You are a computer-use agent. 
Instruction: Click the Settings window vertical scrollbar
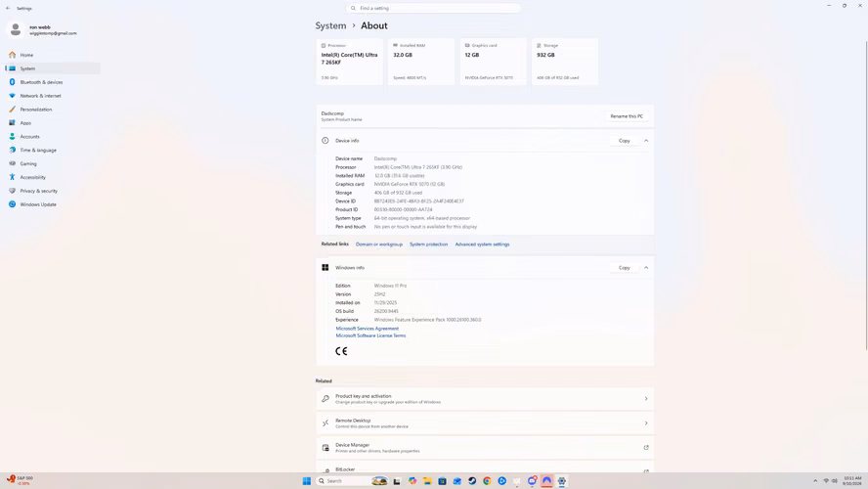click(866, 194)
